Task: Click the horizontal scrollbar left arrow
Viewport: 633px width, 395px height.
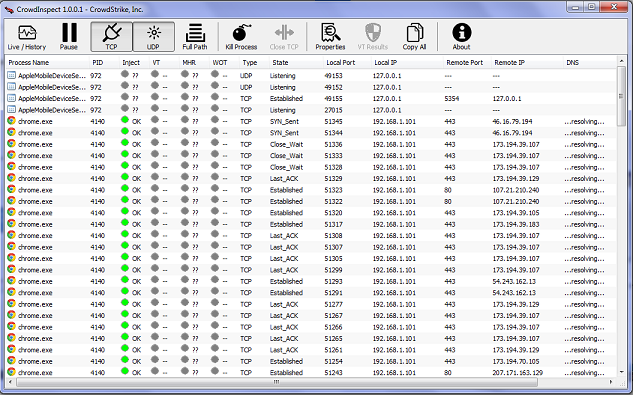Action: point(10,382)
